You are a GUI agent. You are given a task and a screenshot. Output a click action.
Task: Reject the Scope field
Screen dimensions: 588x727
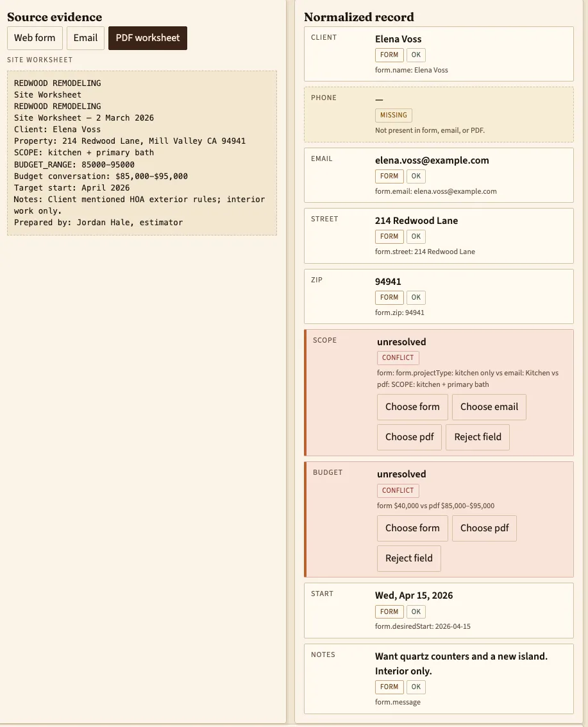[x=478, y=437]
